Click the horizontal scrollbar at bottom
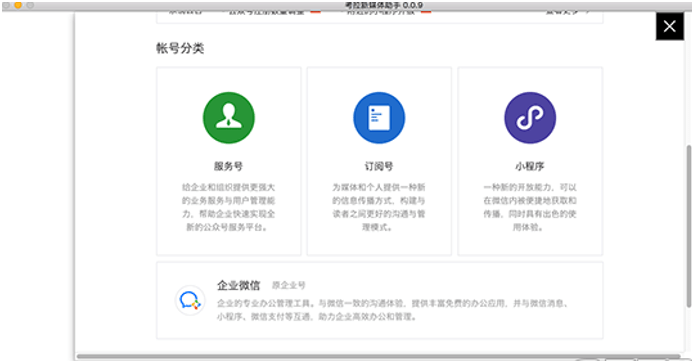The width and height of the screenshot is (692, 361). [379, 356]
